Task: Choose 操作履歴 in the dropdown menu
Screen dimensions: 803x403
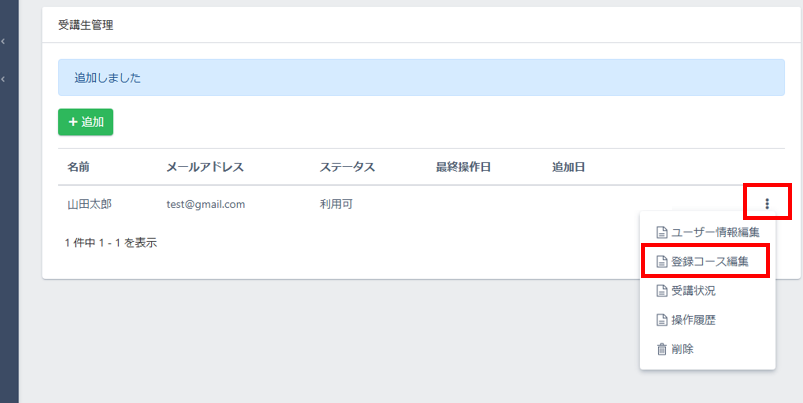Action: 692,320
